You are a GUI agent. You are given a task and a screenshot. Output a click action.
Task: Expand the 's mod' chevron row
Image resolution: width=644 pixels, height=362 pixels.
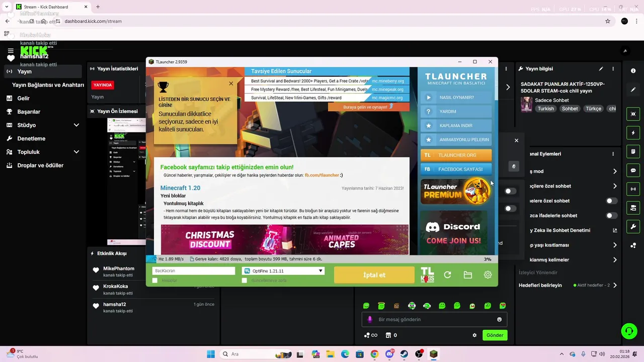[615, 171]
